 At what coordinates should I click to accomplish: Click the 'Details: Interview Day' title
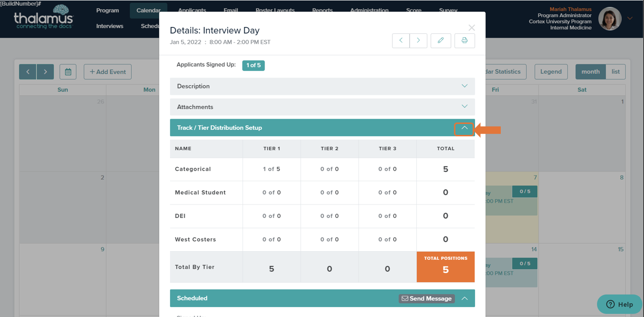pyautogui.click(x=215, y=30)
